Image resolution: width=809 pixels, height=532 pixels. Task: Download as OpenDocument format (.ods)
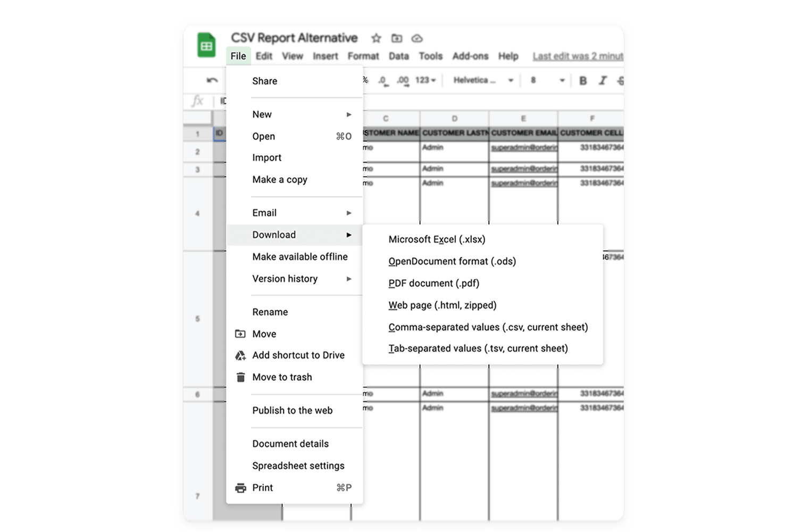click(483, 261)
